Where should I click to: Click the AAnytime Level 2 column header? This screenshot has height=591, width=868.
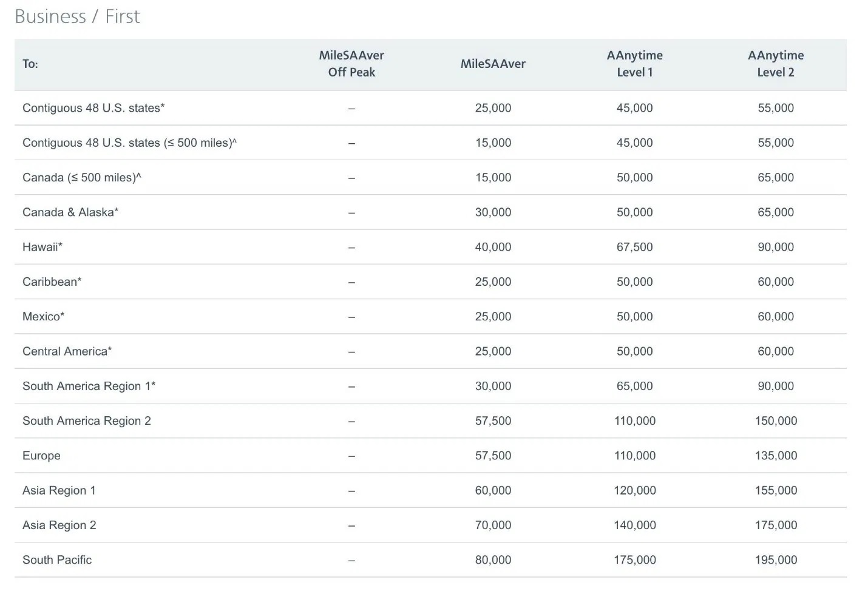(x=776, y=64)
